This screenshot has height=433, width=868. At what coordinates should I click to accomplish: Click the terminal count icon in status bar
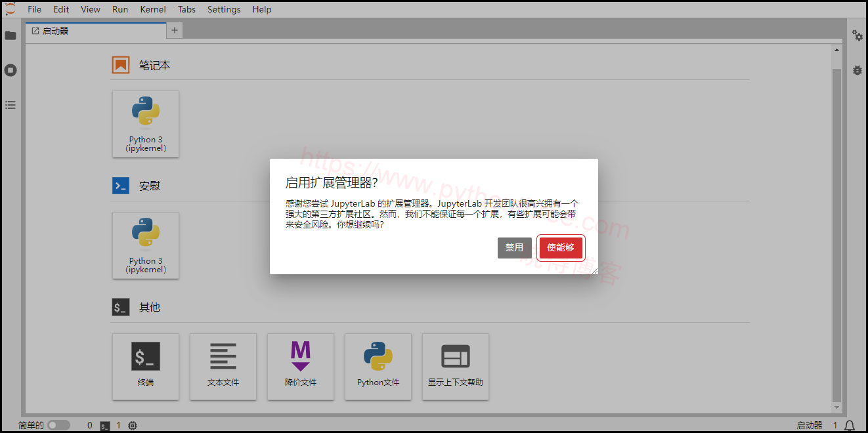104,426
